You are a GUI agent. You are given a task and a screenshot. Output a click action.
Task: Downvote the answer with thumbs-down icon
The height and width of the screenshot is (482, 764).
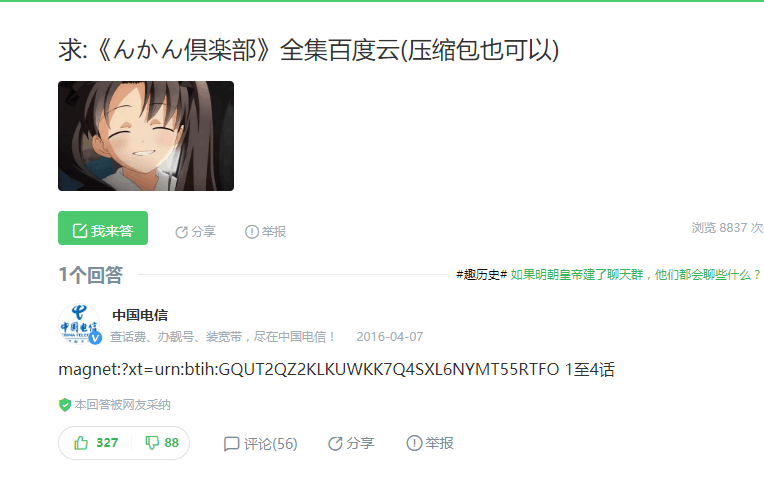tap(152, 443)
